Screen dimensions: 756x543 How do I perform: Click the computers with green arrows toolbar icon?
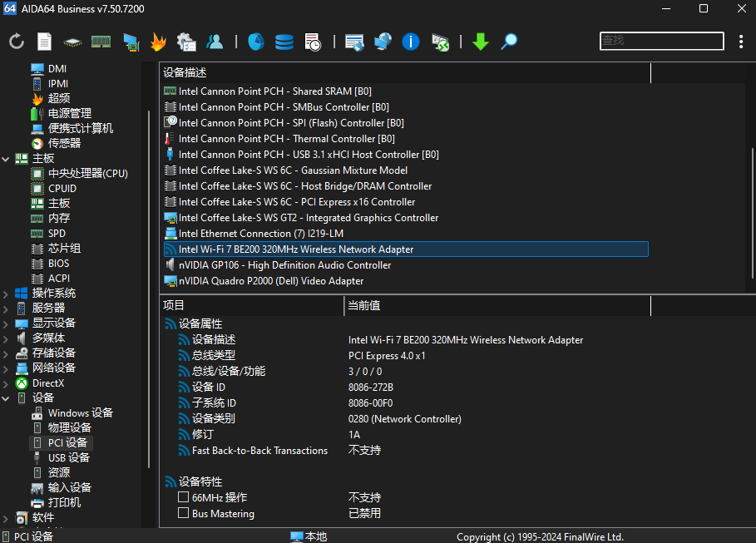pos(440,42)
